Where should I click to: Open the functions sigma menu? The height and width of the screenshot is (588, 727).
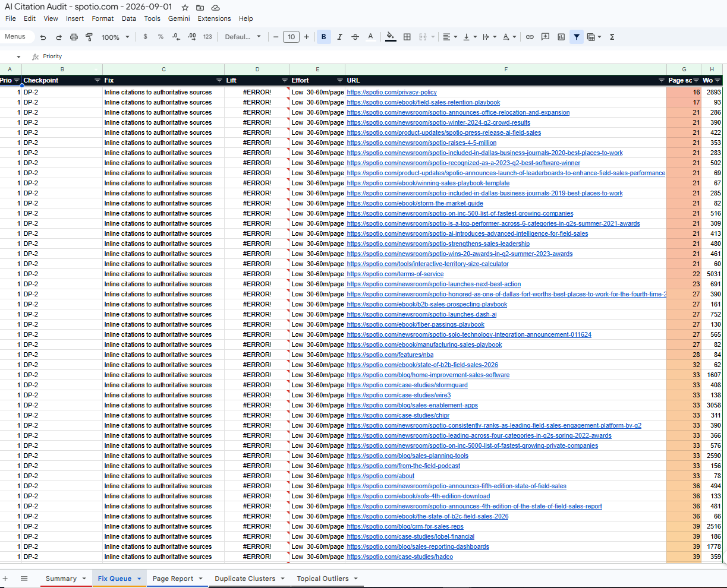point(612,37)
